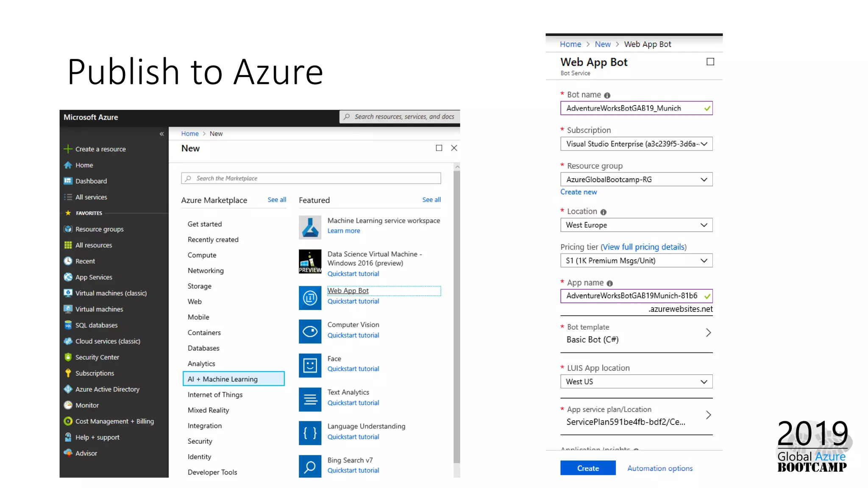
Task: Click New in Web App Bot breadcrumb
Action: point(603,44)
